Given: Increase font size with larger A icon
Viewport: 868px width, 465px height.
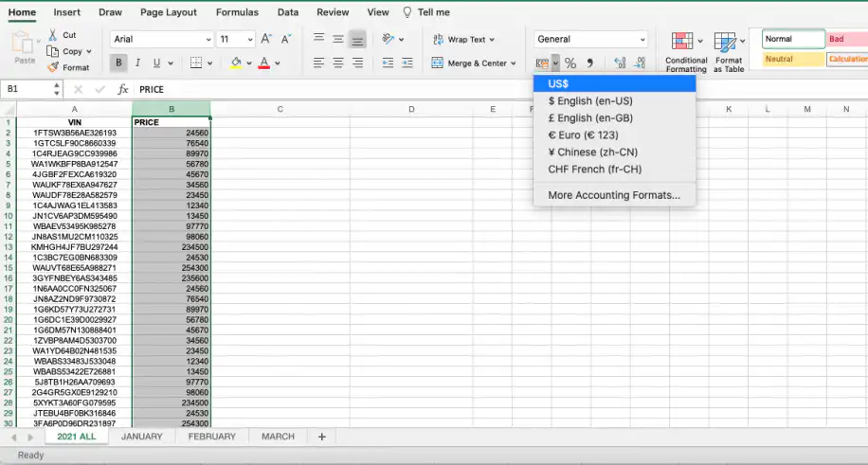Looking at the screenshot, I should 266,39.
